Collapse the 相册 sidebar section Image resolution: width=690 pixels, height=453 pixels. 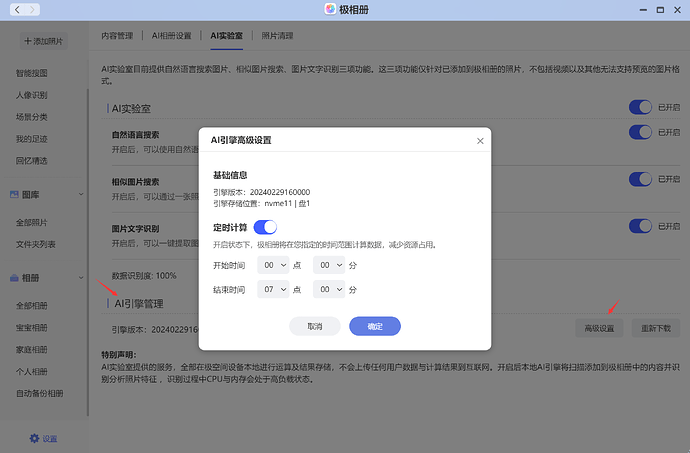81,278
